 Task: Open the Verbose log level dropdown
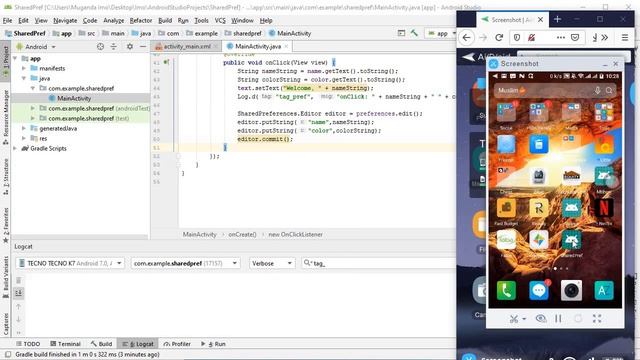pos(272,263)
